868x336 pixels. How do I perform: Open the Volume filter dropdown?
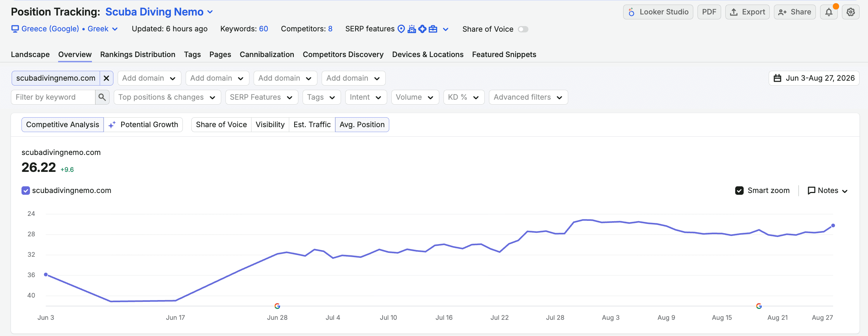[415, 97]
